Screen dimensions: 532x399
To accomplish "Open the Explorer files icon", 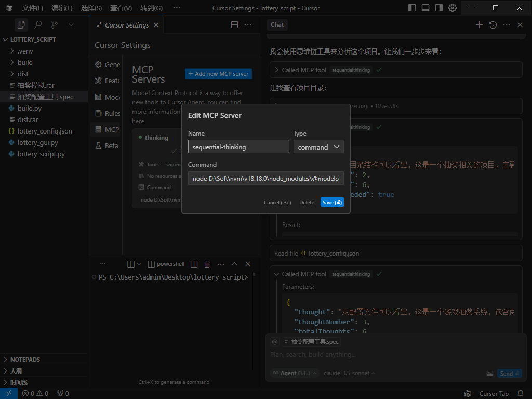I will point(21,25).
